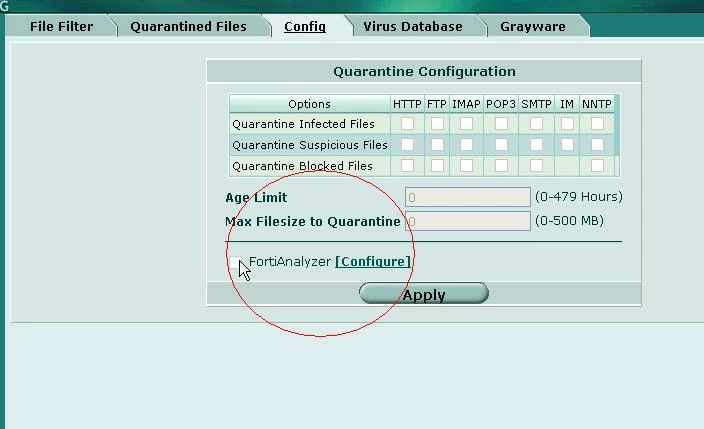Click the Max Filesize to Quarantine label
The width and height of the screenshot is (704, 429).
pyautogui.click(x=312, y=221)
